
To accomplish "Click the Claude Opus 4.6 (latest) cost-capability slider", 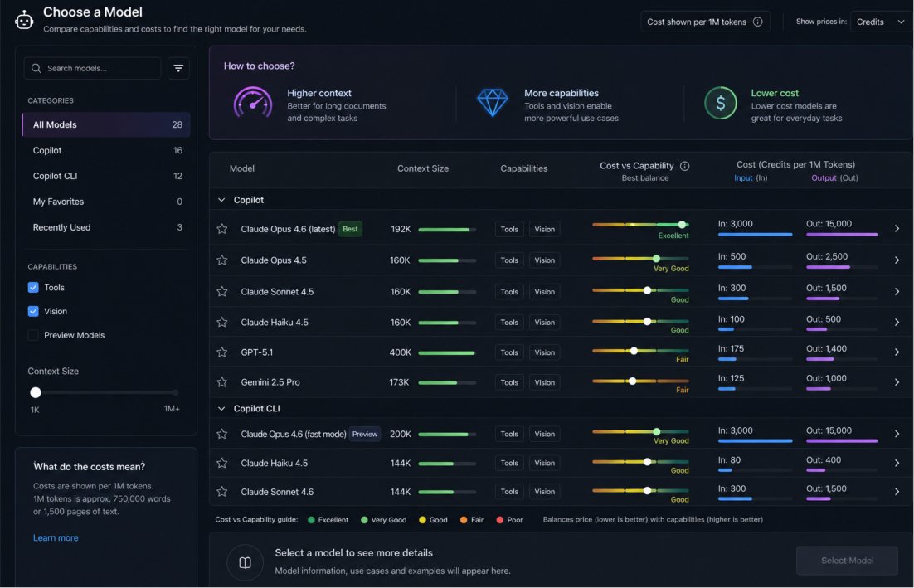I will (640, 225).
